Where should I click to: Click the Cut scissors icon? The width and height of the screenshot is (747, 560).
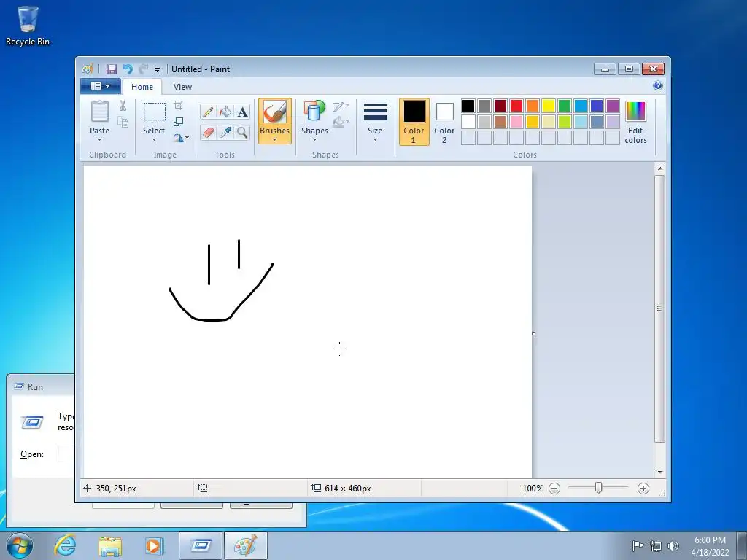123,106
